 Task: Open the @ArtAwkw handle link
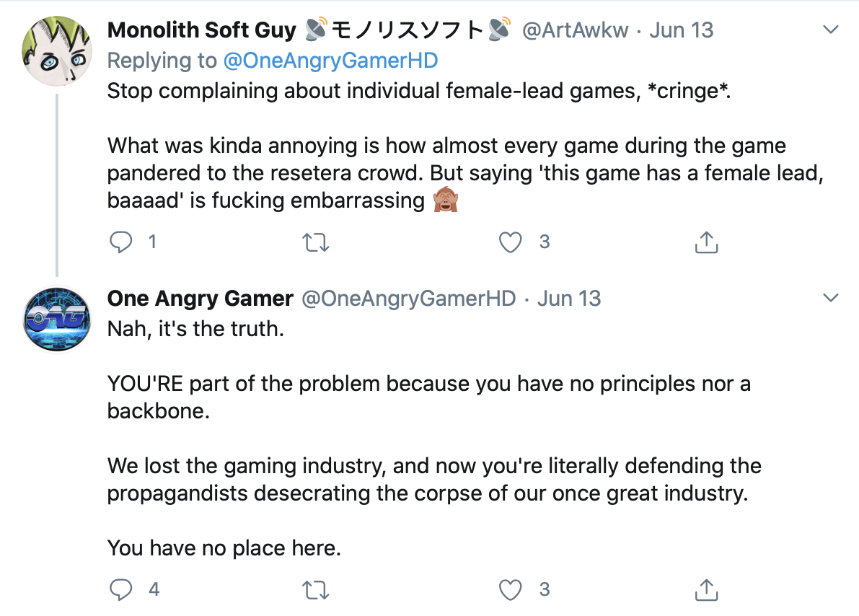click(575, 31)
